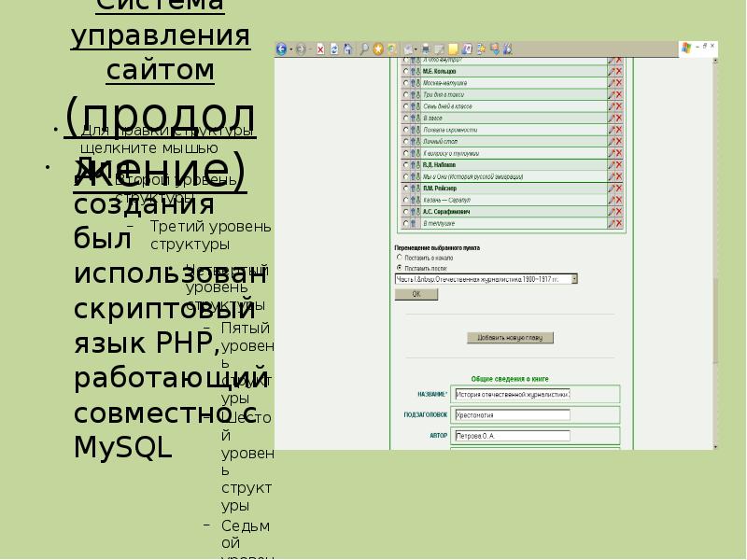Image resolution: width=747 pixels, height=560 pixels.
Task: Open the 'Часть I' position dropdown
Action: (x=574, y=278)
